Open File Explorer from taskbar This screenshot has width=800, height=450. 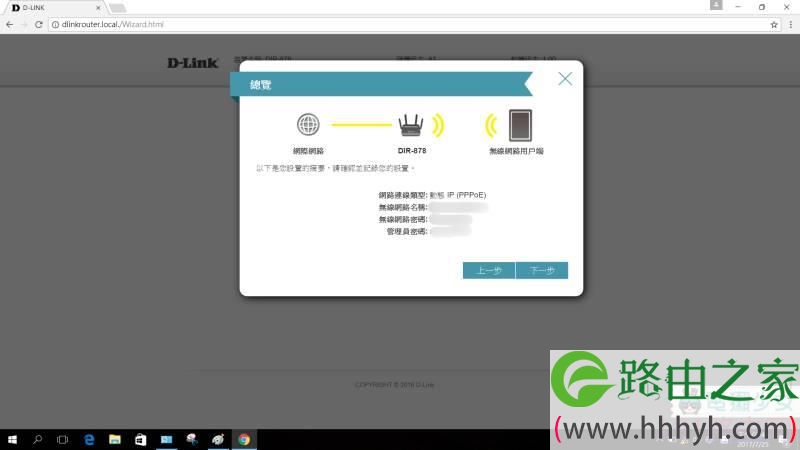point(115,439)
